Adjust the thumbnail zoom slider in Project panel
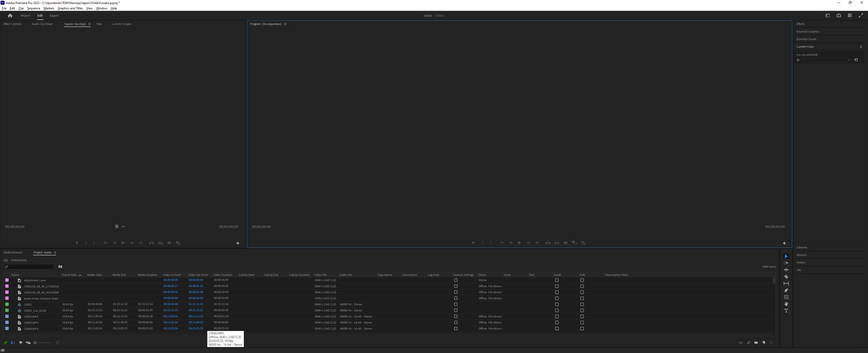Screen dimensions: 868x353 pyautogui.click(x=35, y=343)
